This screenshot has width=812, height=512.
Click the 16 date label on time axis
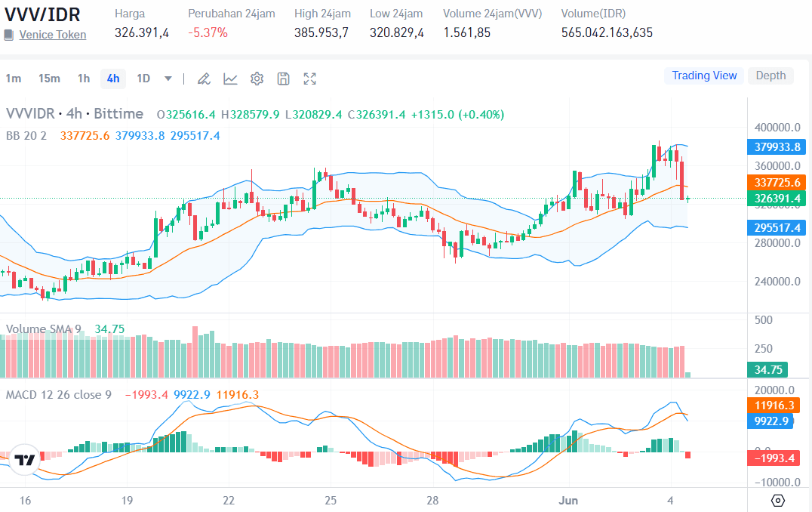click(25, 501)
